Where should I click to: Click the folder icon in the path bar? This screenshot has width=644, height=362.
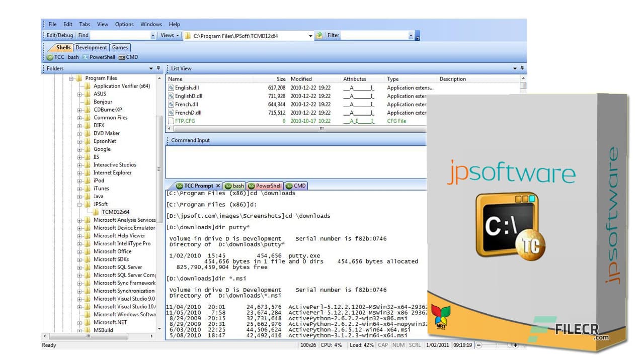click(187, 36)
